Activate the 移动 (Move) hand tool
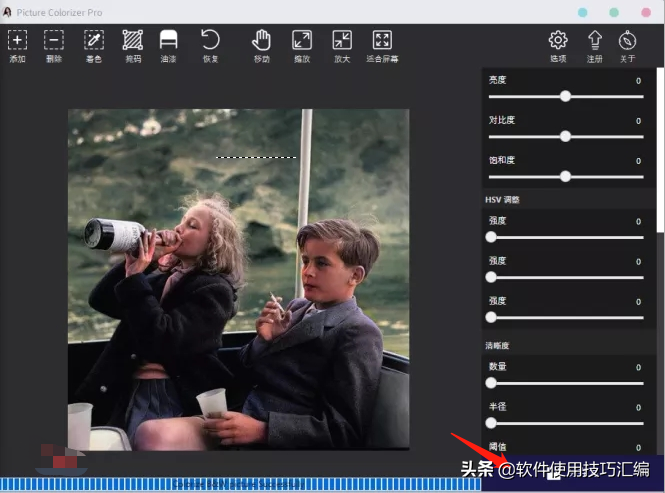Screen dimensions: 665x493 (262, 40)
